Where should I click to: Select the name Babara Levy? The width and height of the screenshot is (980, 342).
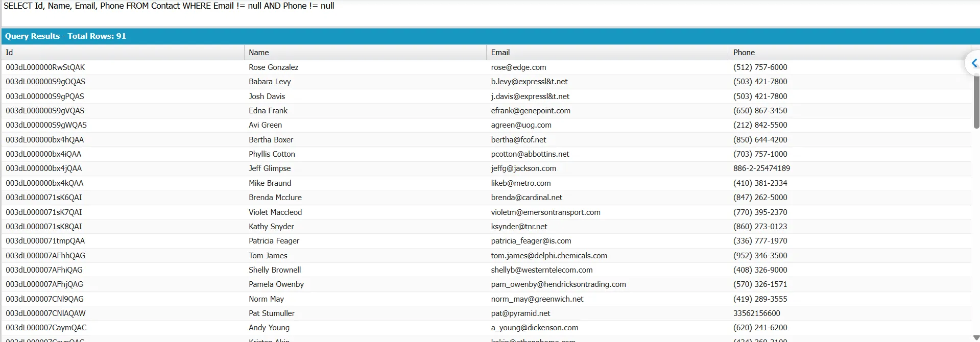[x=270, y=82]
